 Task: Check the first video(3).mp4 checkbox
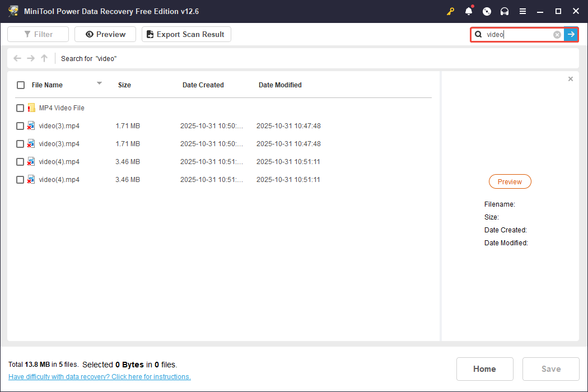(20, 125)
